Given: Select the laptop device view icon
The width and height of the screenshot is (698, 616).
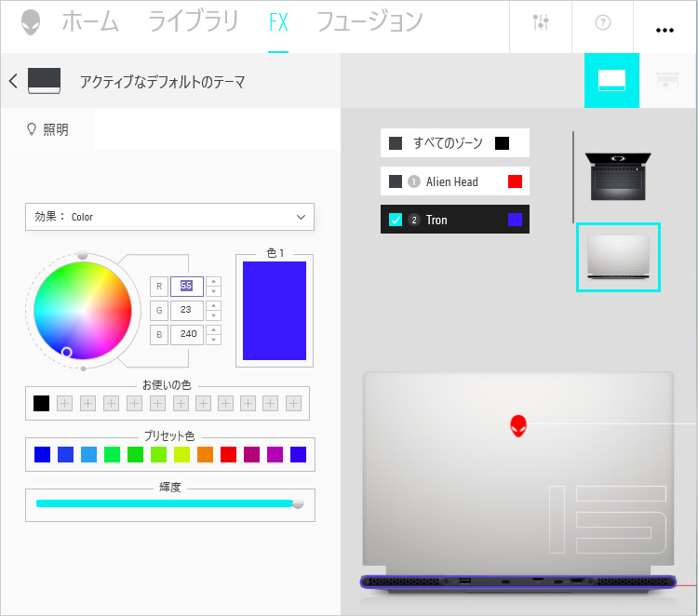Looking at the screenshot, I should coord(611,81).
